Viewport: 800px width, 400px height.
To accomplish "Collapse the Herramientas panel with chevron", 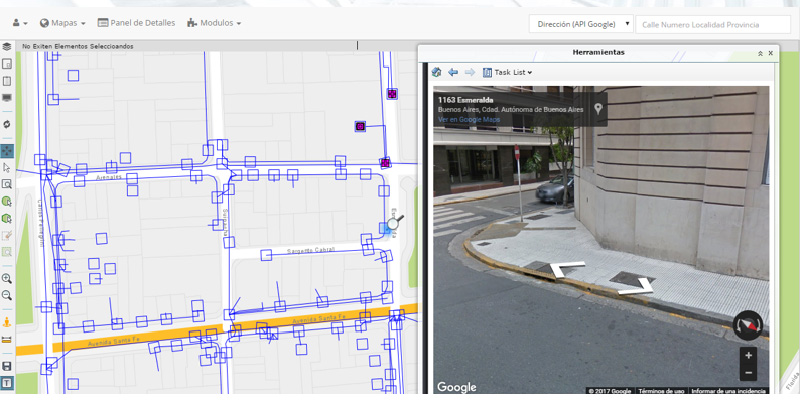I will click(760, 53).
